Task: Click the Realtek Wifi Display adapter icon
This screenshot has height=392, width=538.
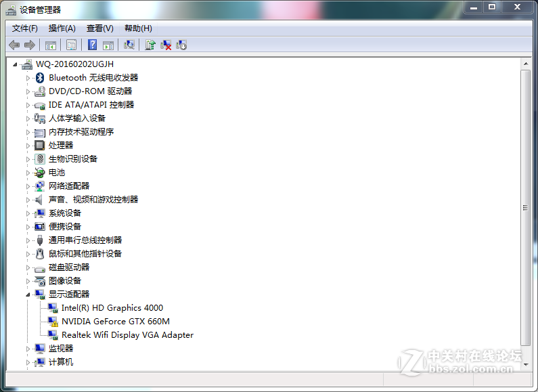Action: [53, 335]
